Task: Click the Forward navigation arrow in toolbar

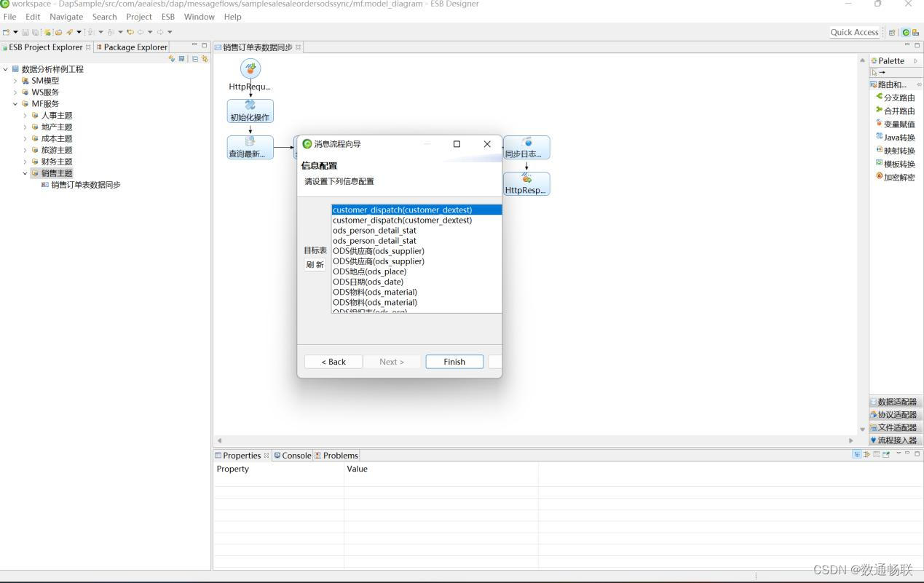Action: (160, 32)
